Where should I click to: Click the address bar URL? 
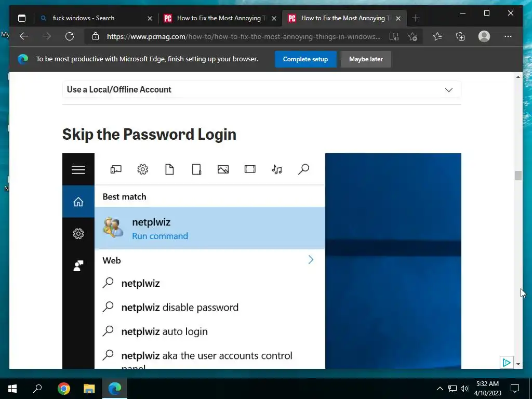(244, 36)
